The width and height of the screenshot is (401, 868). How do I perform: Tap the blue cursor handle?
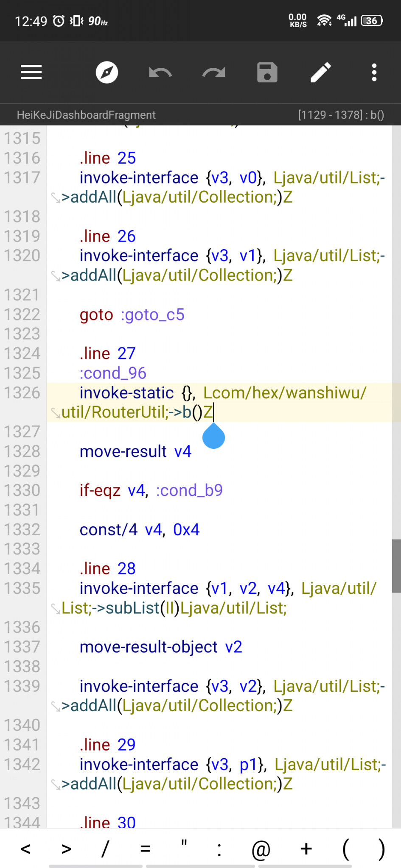coord(213,436)
